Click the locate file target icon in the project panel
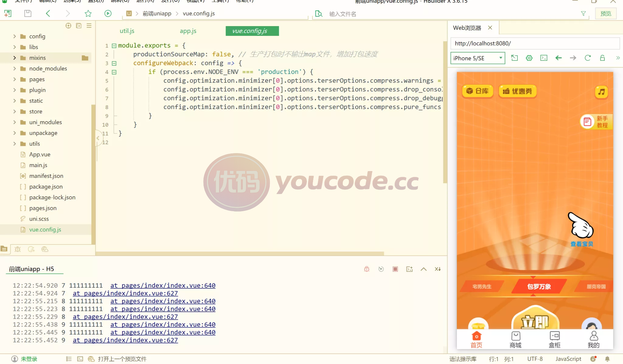Screen dimensions: 623x364 click(68, 26)
